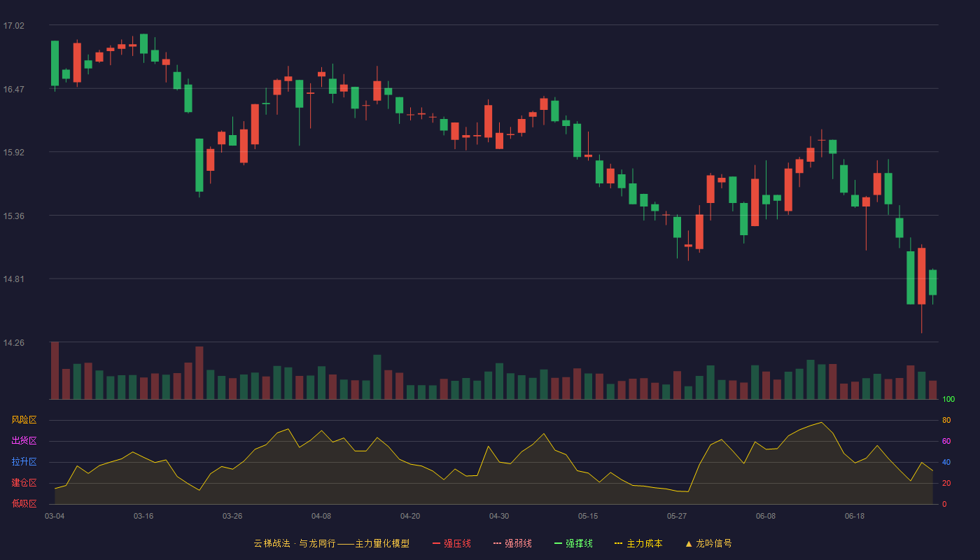Toggle the 龙吟信号 triangle legend item
The height and width of the screenshot is (560, 980).
point(708,543)
